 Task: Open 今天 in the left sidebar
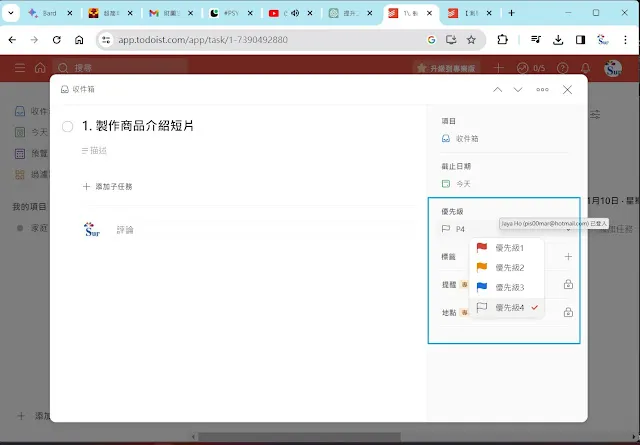click(31, 132)
